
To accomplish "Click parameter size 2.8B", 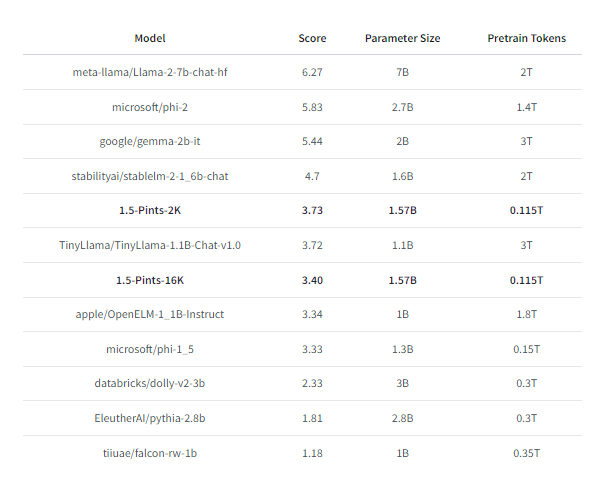I will [402, 418].
